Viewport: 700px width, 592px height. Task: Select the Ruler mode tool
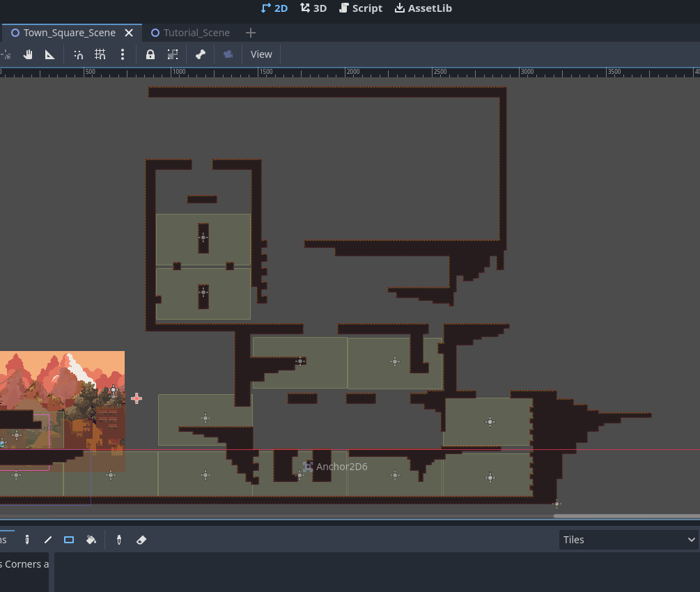pos(49,54)
